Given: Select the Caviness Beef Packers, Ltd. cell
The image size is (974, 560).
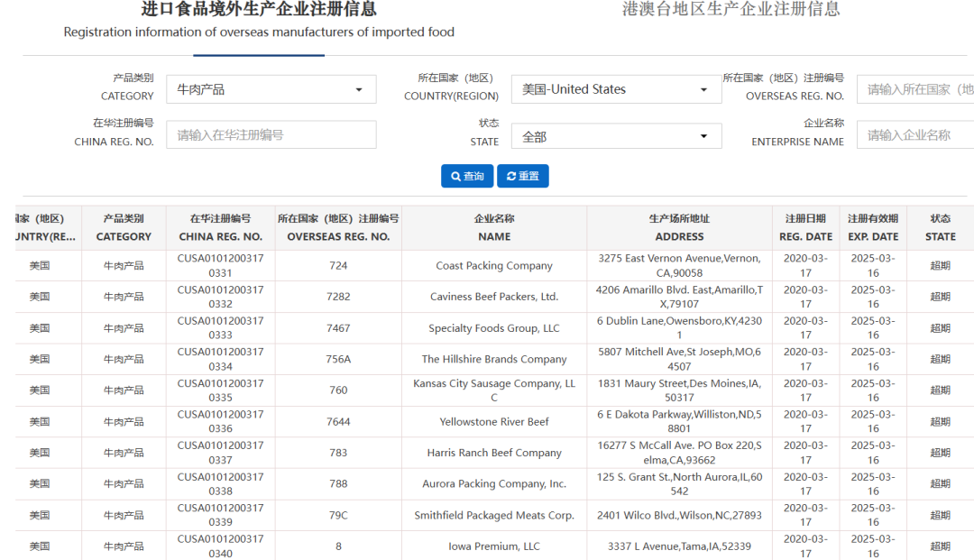Looking at the screenshot, I should tap(494, 297).
